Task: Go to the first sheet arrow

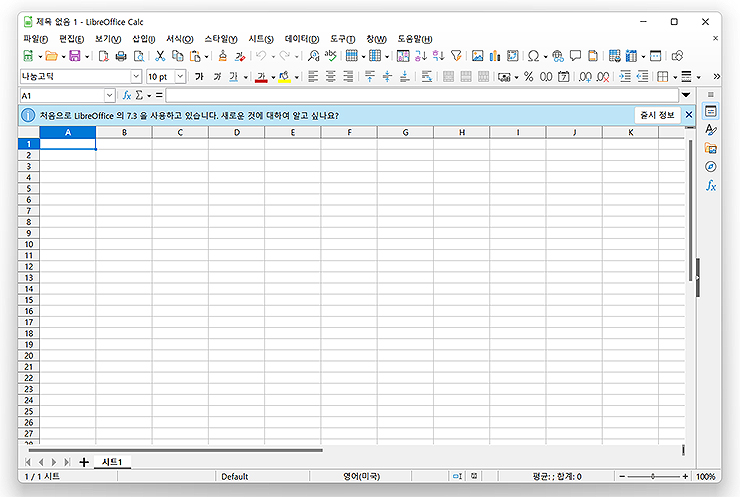Action: pyautogui.click(x=28, y=462)
